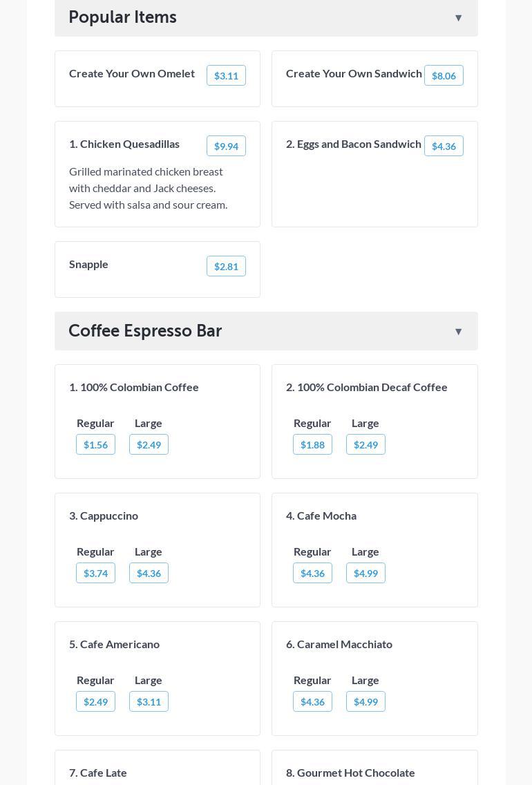Order Regular Cafe Americano for $2.49
The width and height of the screenshot is (532, 785).
[x=95, y=702]
